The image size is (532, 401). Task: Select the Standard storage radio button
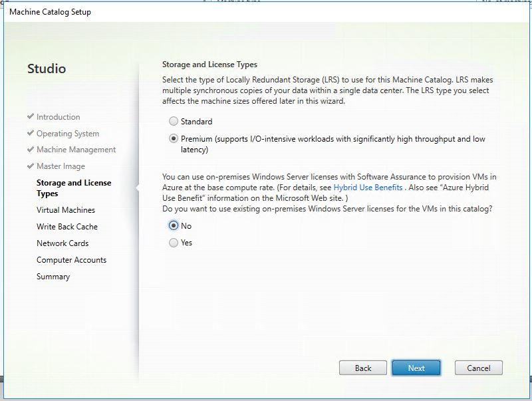click(x=174, y=122)
